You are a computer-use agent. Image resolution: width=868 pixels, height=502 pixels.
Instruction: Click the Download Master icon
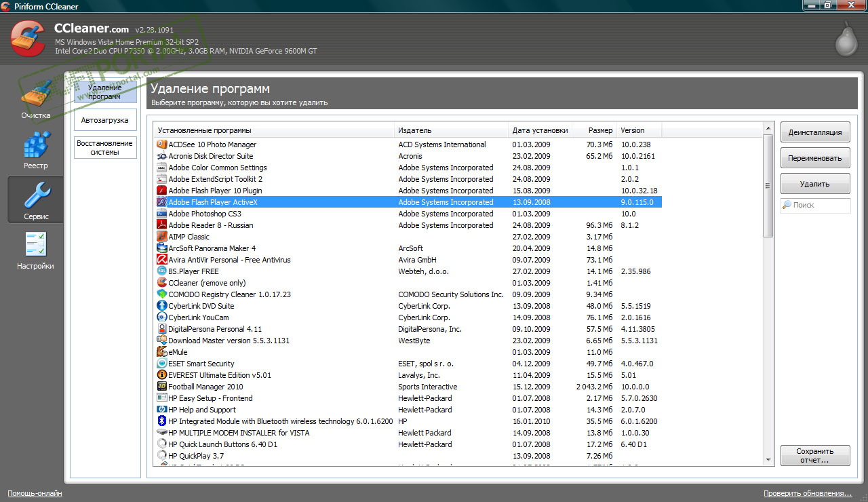162,341
